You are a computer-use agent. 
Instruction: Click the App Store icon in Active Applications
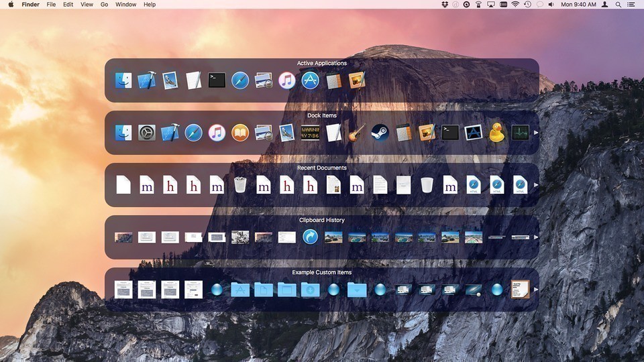pyautogui.click(x=310, y=80)
